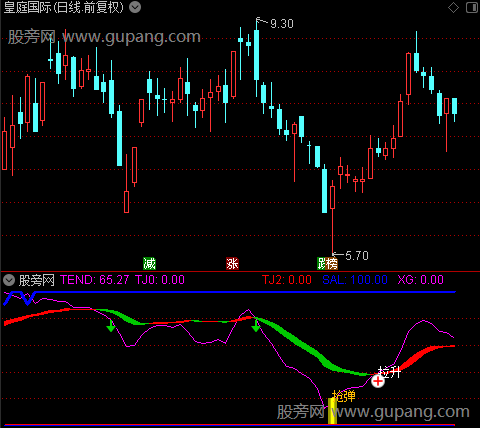The height and width of the screenshot is (428, 480).
Task: Select the red plus 拉升 buy marker
Action: point(378,381)
